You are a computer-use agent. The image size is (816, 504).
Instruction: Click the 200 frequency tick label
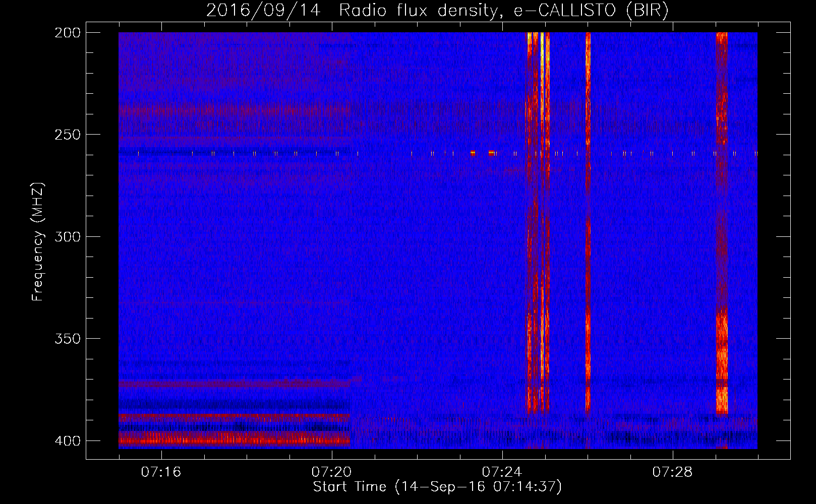tap(68, 33)
